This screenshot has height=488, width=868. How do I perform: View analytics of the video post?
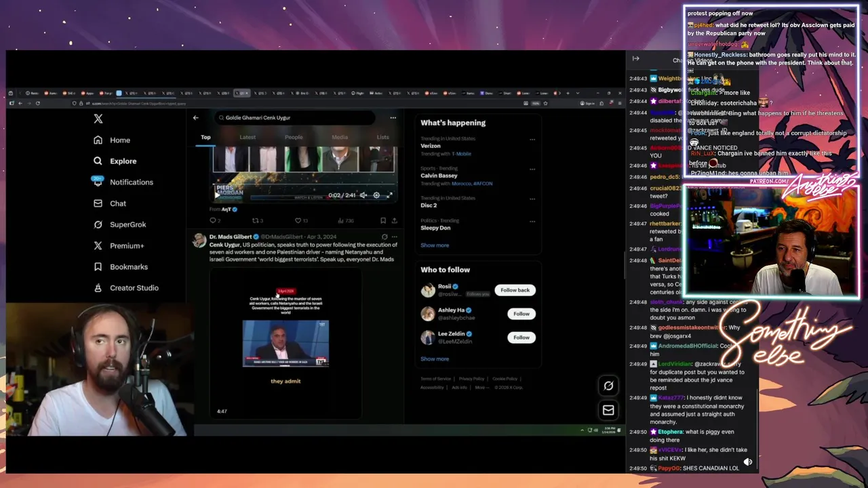(x=346, y=220)
